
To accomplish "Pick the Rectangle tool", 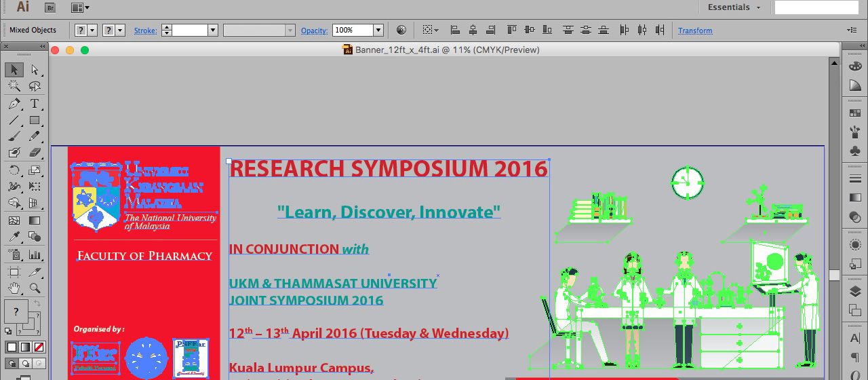I will (35, 120).
